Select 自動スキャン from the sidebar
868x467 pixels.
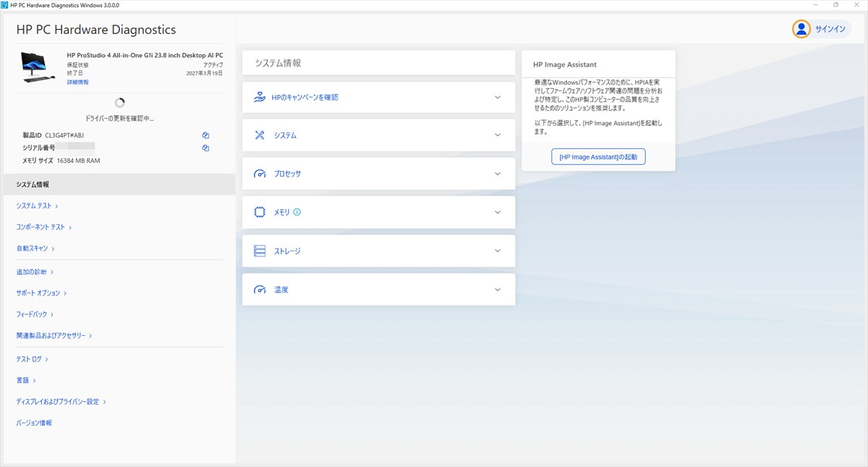(x=35, y=248)
